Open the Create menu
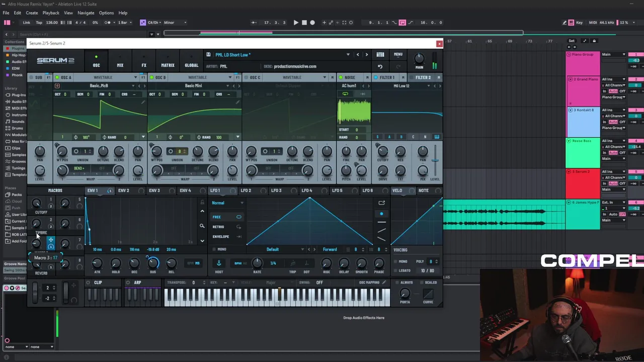The width and height of the screenshot is (644, 362). tap(32, 13)
